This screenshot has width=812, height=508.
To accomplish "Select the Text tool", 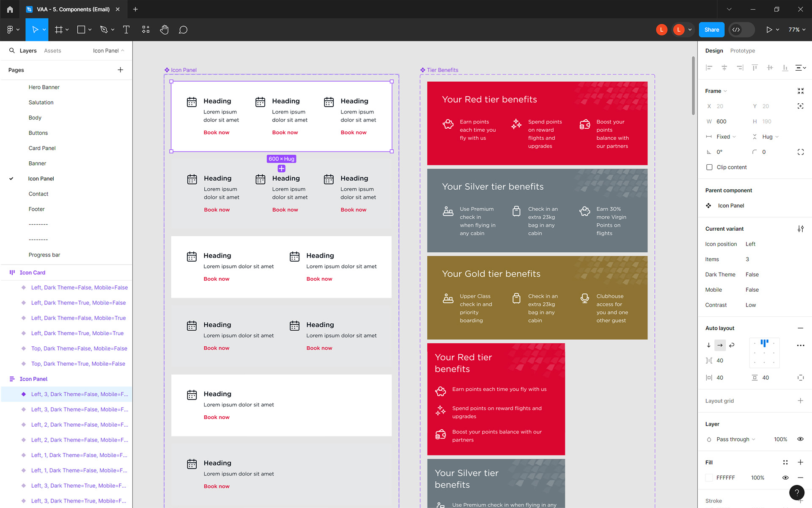I will point(126,30).
